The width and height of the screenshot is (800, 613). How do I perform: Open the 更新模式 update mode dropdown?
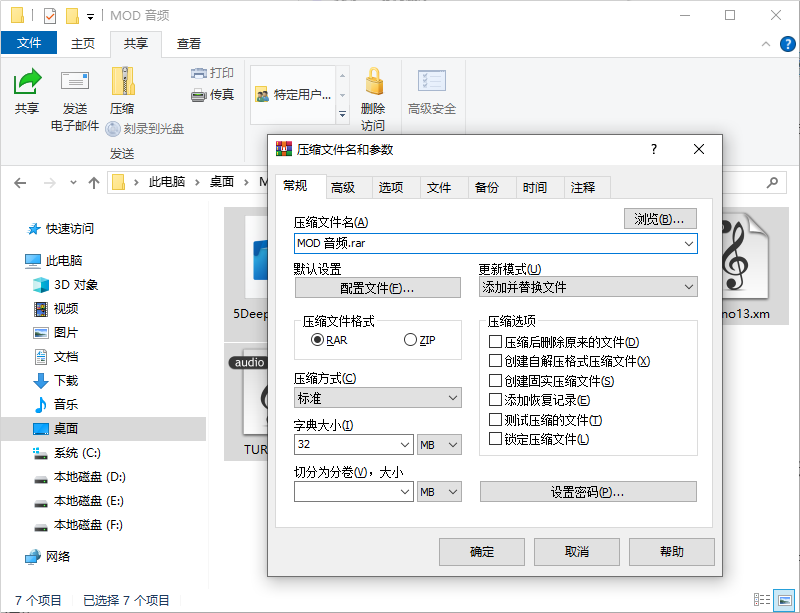pyautogui.click(x=689, y=286)
